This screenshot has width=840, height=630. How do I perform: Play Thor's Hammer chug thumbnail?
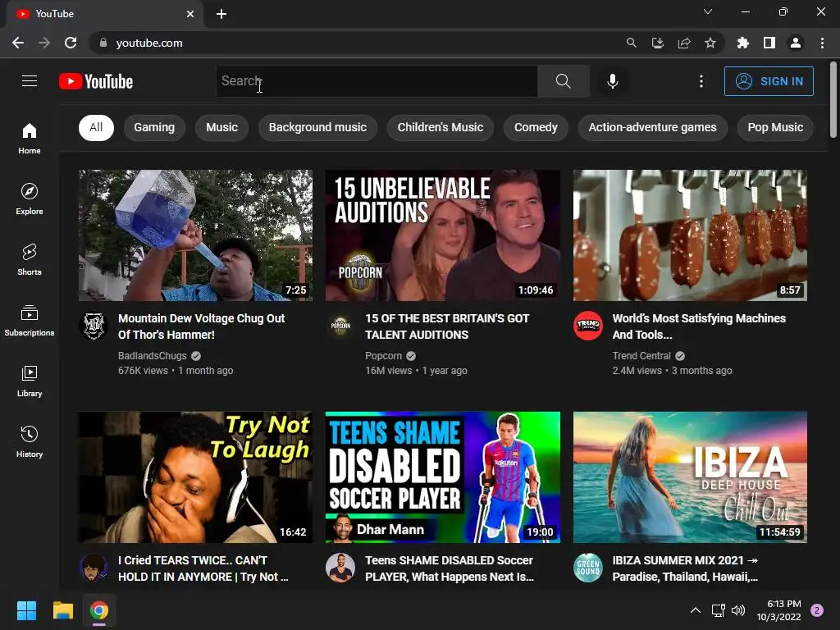pyautogui.click(x=195, y=235)
